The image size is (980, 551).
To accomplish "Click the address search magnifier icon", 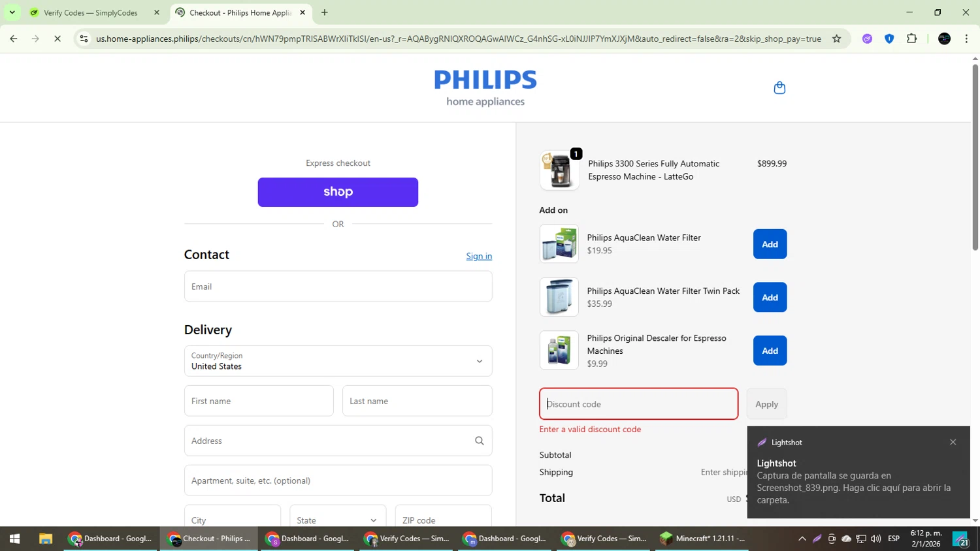I will [x=480, y=441].
